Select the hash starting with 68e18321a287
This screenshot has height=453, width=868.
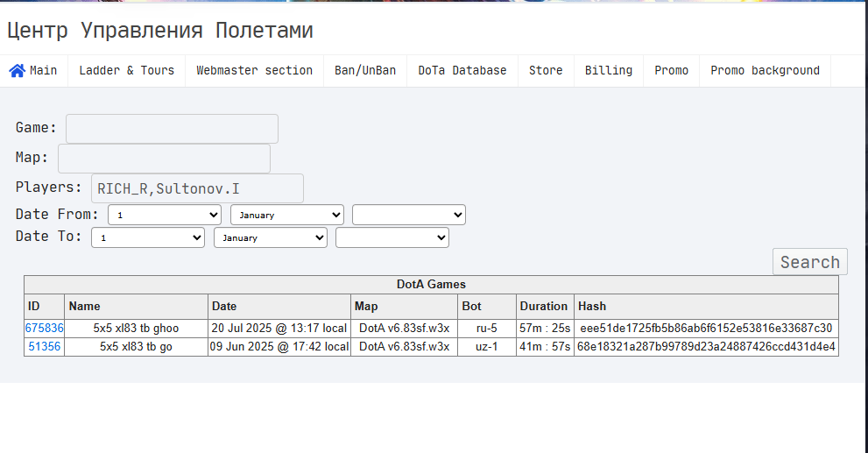pos(706,347)
